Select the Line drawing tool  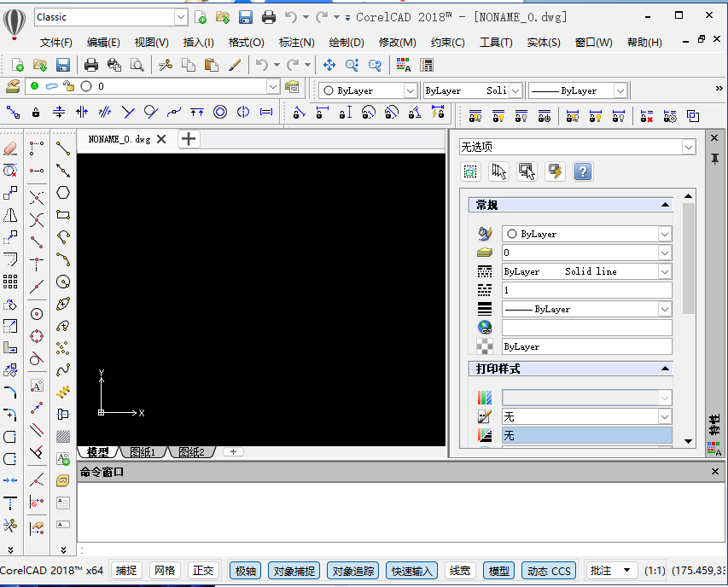(x=63, y=148)
